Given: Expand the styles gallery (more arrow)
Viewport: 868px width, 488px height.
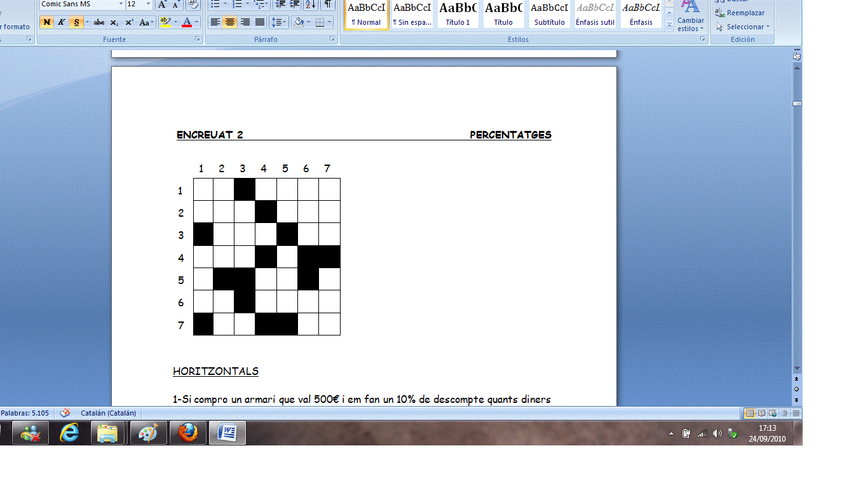Looking at the screenshot, I should (668, 24).
